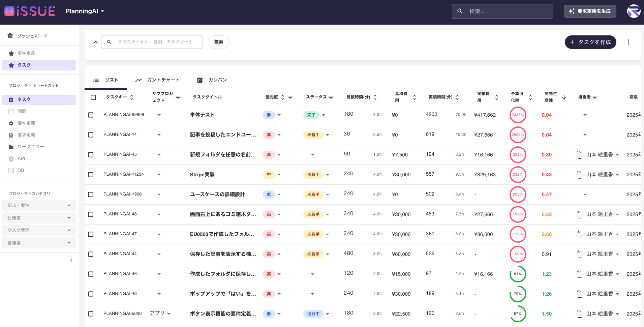The image size is (644, 327).
Task: Open the DB section in the sidebar
Action: (x=20, y=170)
